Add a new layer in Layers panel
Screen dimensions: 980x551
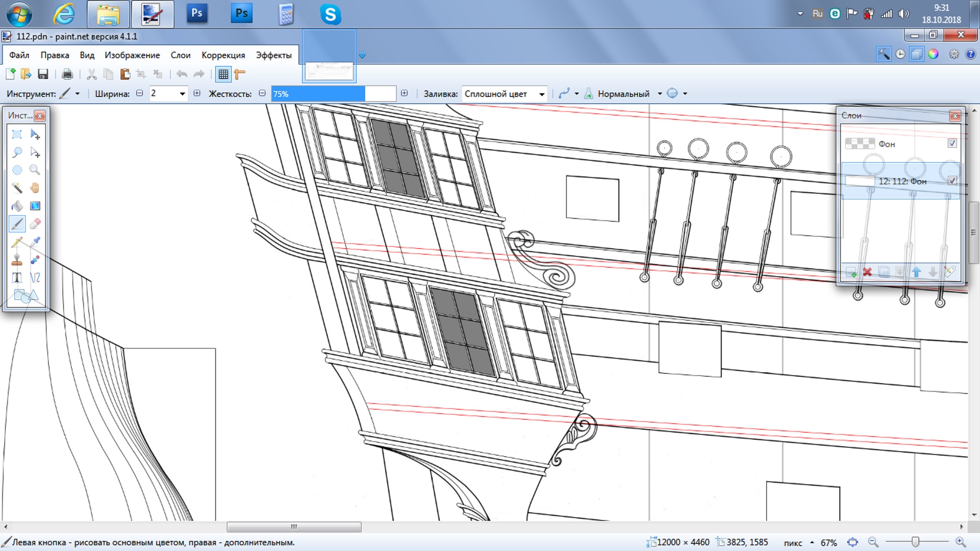851,272
